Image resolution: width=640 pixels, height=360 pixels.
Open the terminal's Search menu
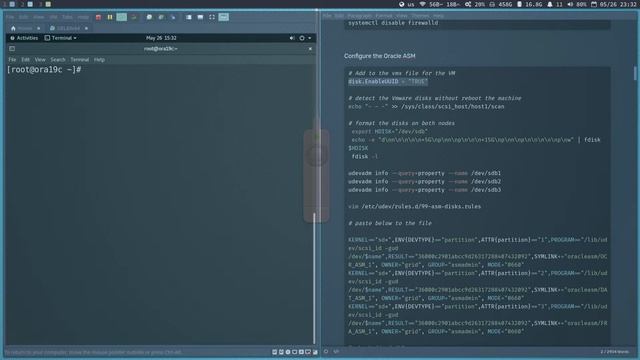(x=58, y=60)
